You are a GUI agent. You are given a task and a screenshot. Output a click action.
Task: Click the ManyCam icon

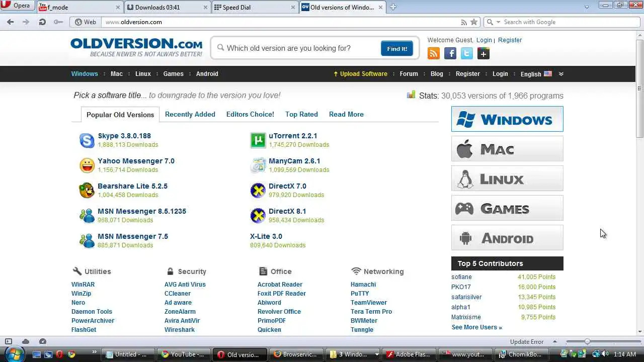tap(258, 165)
